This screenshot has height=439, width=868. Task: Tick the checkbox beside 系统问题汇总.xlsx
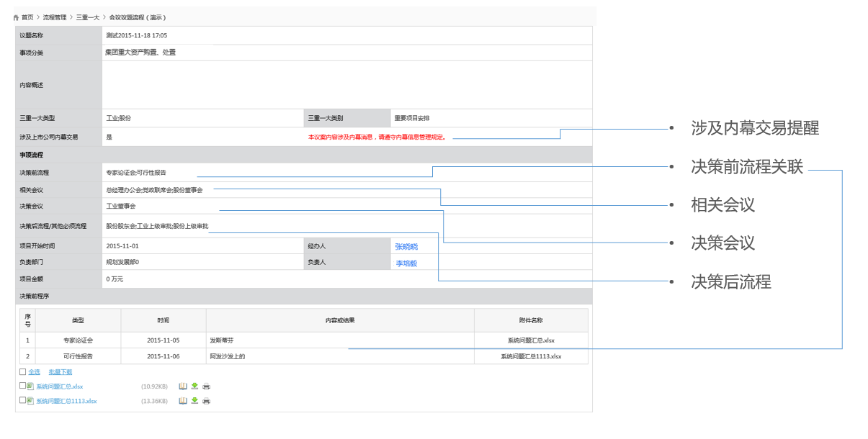coord(23,386)
